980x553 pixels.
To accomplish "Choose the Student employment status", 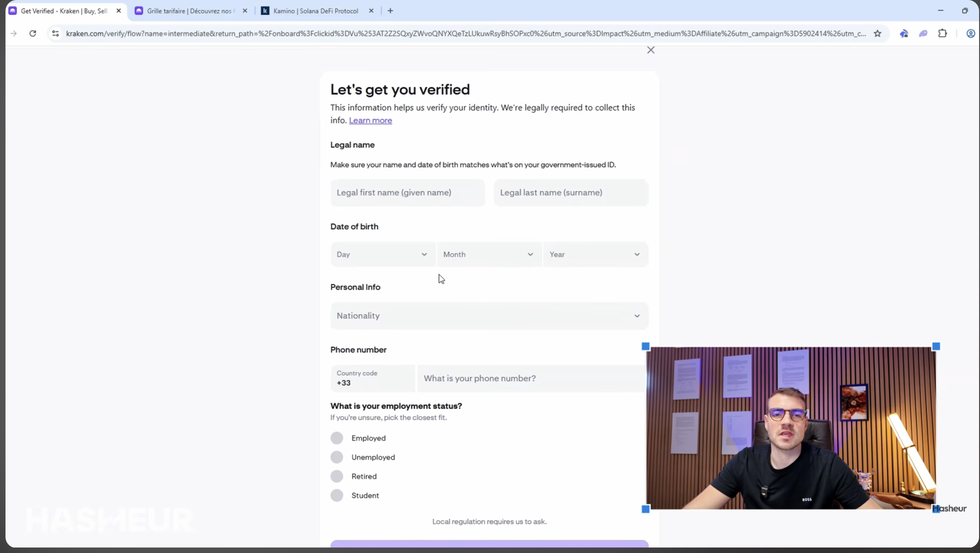I will pyautogui.click(x=337, y=495).
